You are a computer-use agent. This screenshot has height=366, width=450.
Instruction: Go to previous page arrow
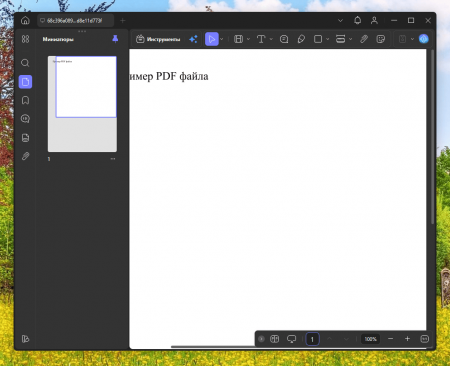[329, 339]
